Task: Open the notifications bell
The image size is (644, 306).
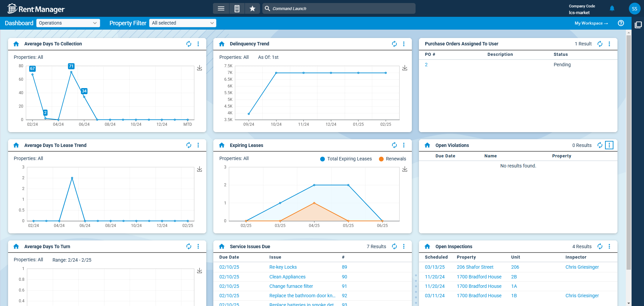Action: [x=612, y=8]
